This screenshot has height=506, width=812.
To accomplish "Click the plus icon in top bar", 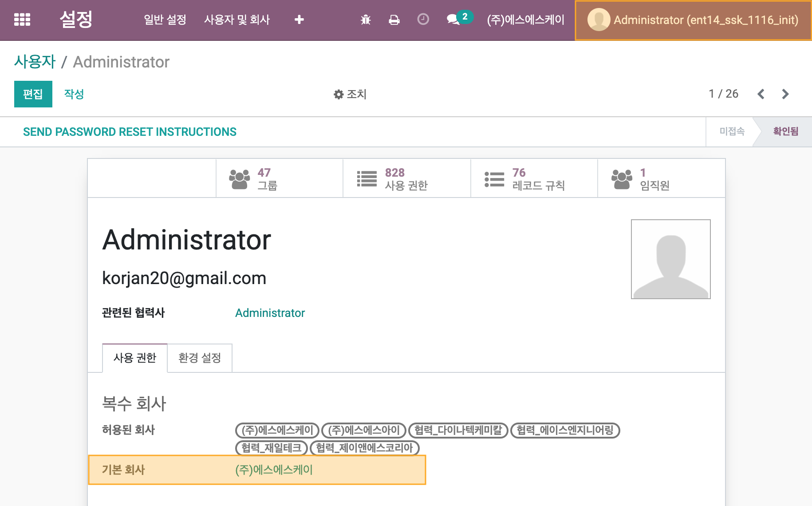I will (x=299, y=20).
